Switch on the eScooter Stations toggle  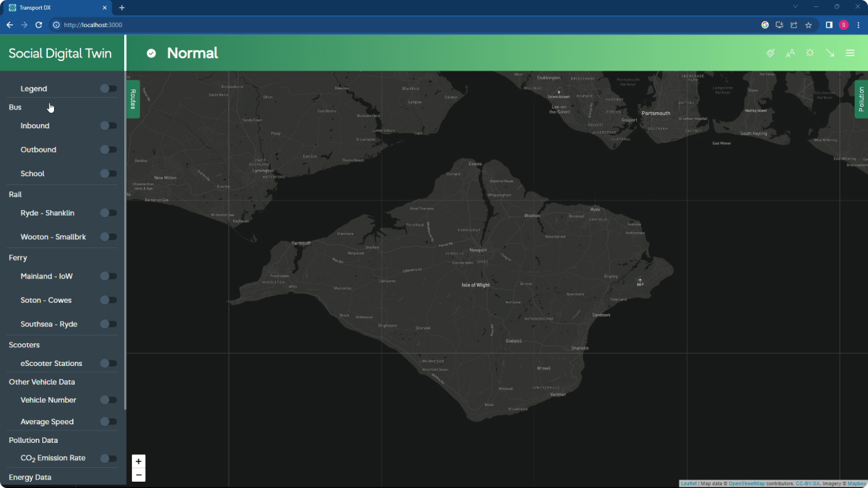click(108, 363)
